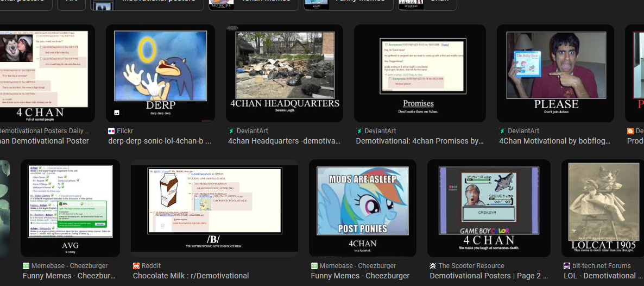
Task: Click The Scooter Resource favicon
Action: pyautogui.click(x=433, y=266)
